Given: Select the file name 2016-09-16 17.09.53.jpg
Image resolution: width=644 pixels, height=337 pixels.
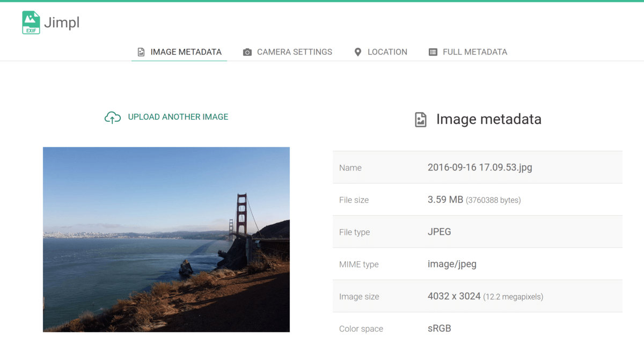Looking at the screenshot, I should tap(480, 167).
